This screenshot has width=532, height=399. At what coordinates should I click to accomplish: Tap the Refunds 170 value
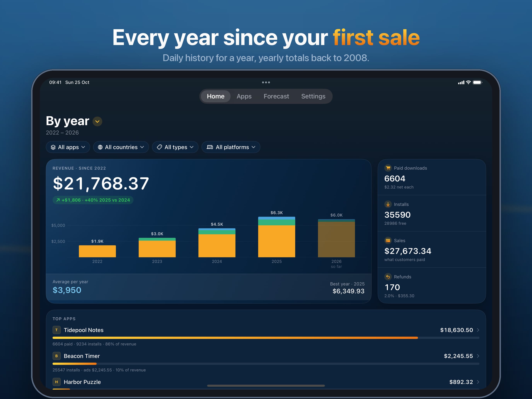click(392, 287)
